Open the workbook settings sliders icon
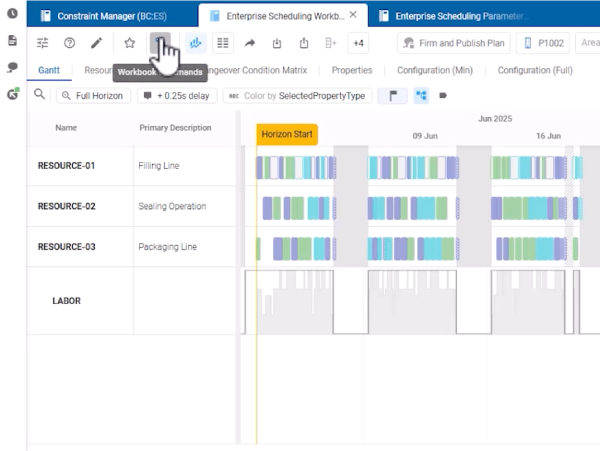This screenshot has height=451, width=600. pos(42,43)
